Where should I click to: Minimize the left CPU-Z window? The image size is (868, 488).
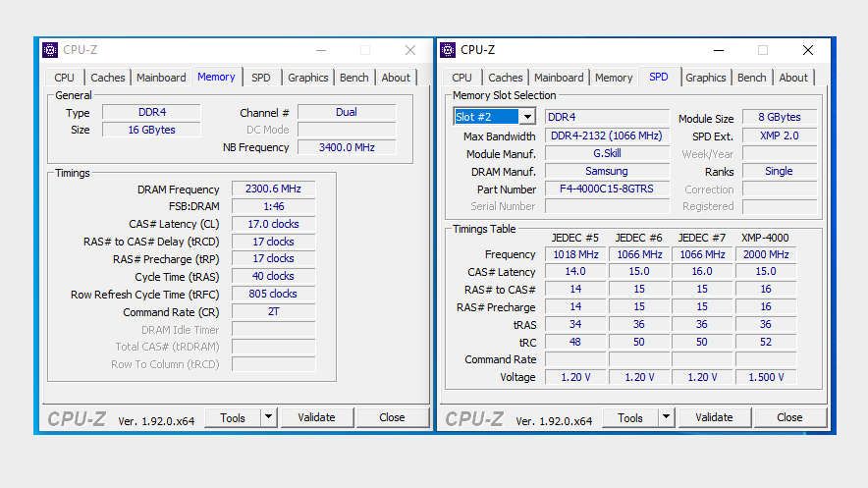[x=321, y=50]
